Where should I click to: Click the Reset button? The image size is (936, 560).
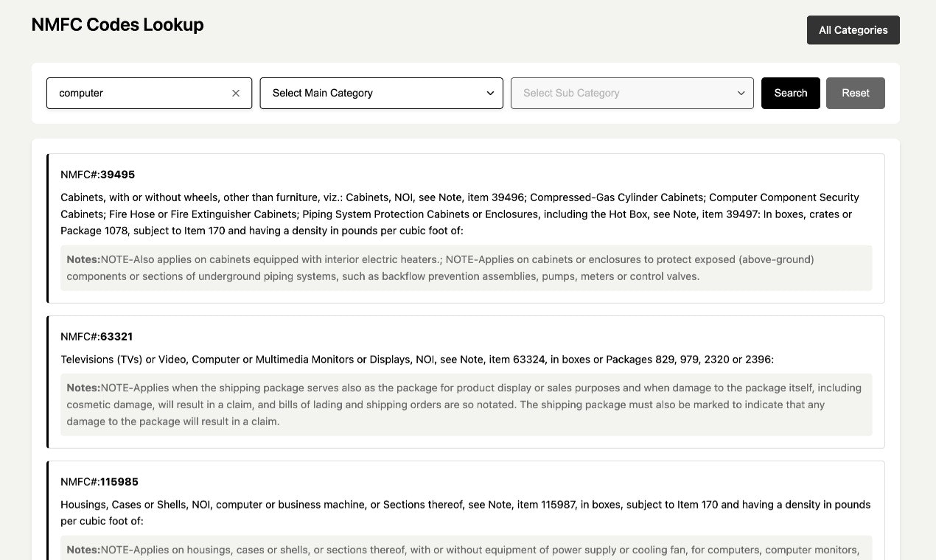(856, 93)
